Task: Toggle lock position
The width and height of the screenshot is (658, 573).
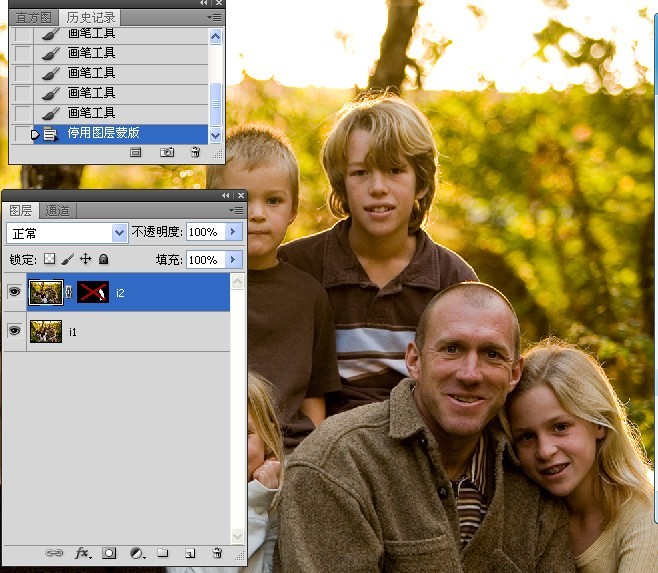Action: [x=85, y=259]
